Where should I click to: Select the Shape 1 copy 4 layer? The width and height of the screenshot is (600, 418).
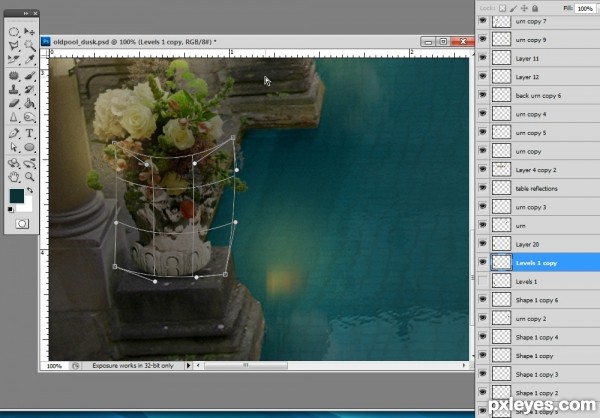pyautogui.click(x=538, y=337)
